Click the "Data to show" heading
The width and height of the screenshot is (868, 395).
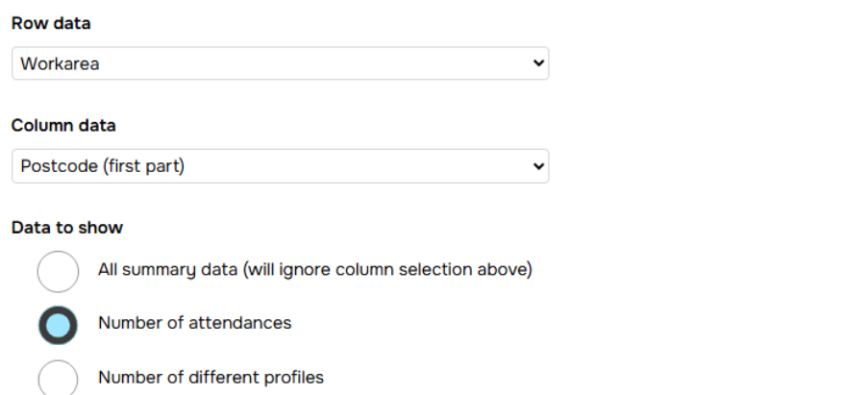[x=66, y=228]
